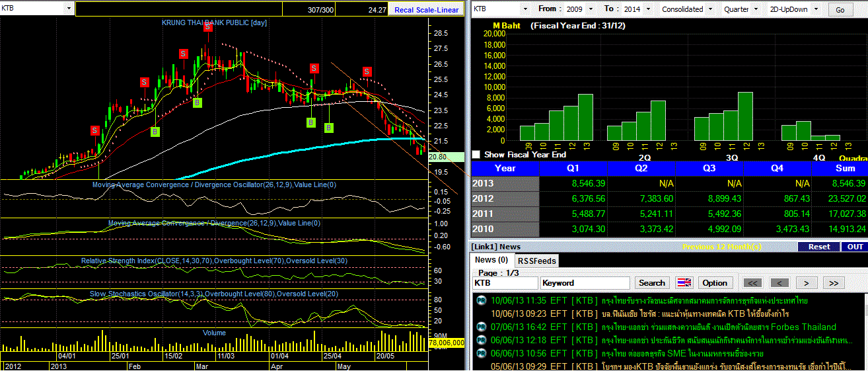This screenshot has width=868, height=373.
Task: Jump to last news page with >> button
Action: click(x=834, y=283)
